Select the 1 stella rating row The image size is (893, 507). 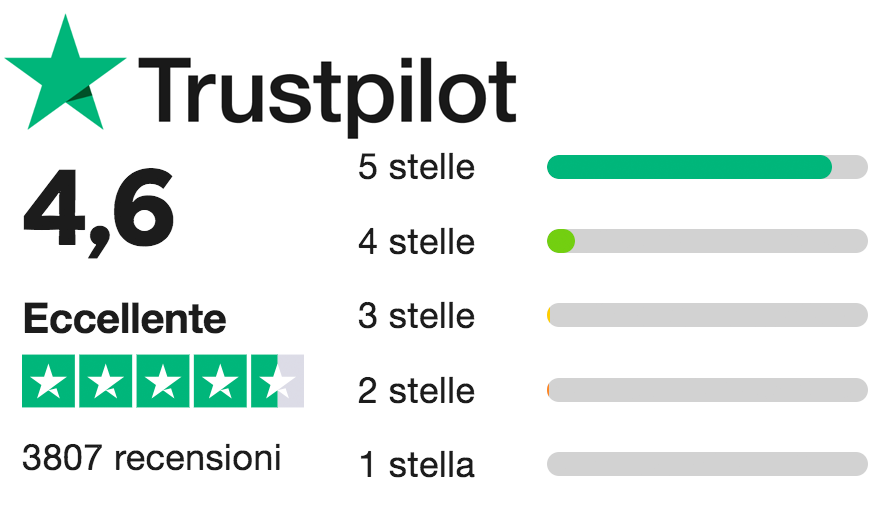pos(416,465)
